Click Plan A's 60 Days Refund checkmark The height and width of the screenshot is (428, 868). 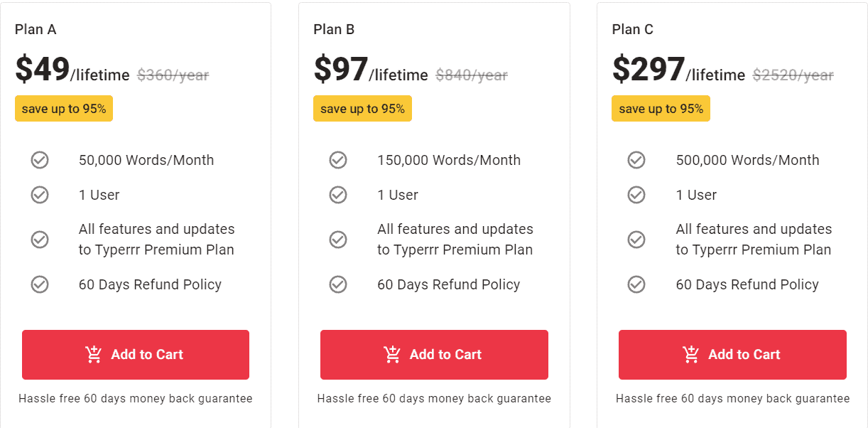[40, 284]
